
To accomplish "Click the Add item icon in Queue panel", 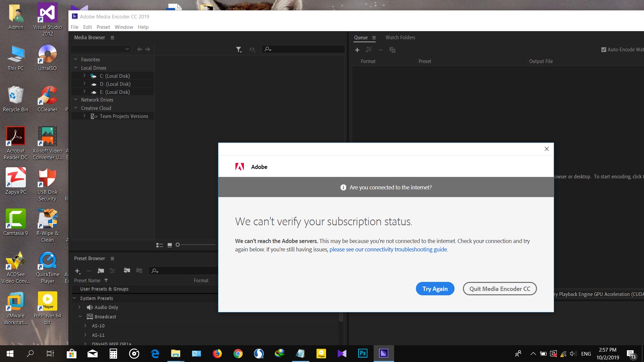I will [357, 50].
